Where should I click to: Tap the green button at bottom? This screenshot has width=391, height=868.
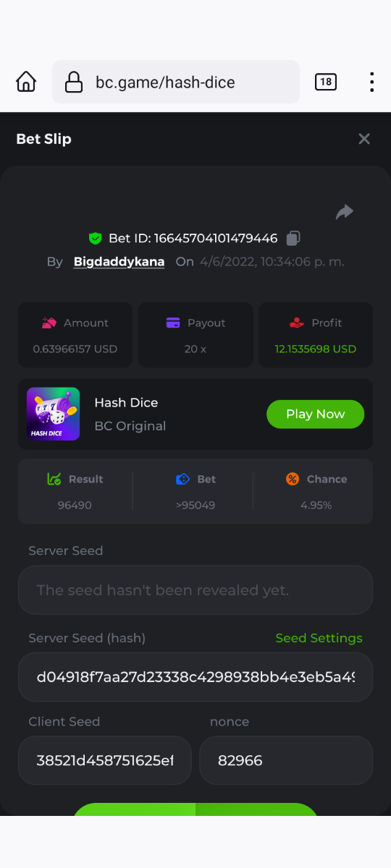[x=195, y=809]
